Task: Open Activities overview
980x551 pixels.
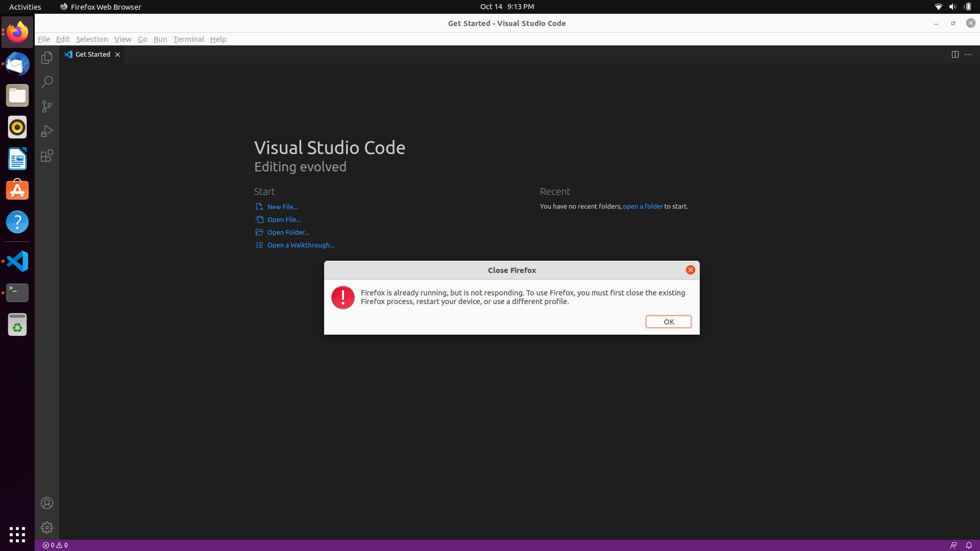Action: (25, 7)
